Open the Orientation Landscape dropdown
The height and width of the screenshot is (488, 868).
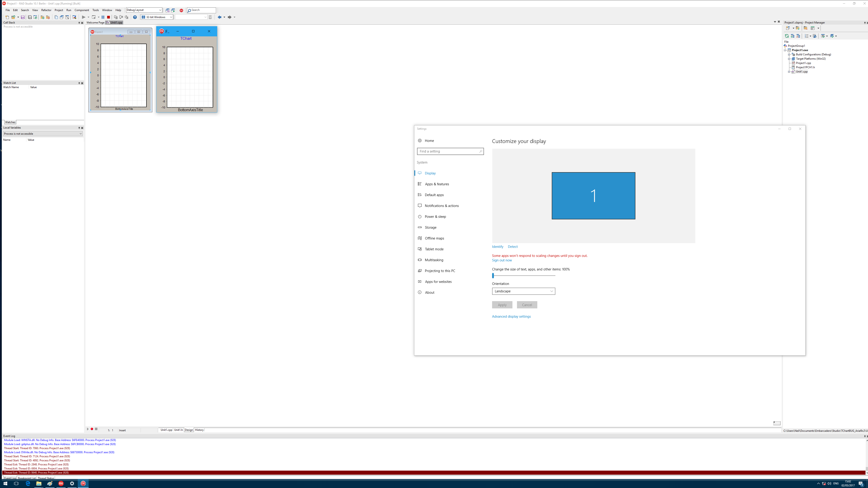[x=523, y=291]
